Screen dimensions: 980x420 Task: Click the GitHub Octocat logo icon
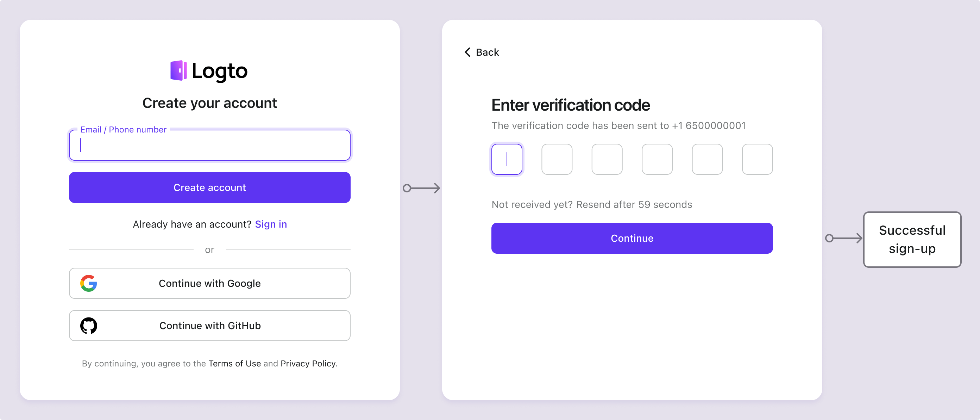click(x=89, y=326)
